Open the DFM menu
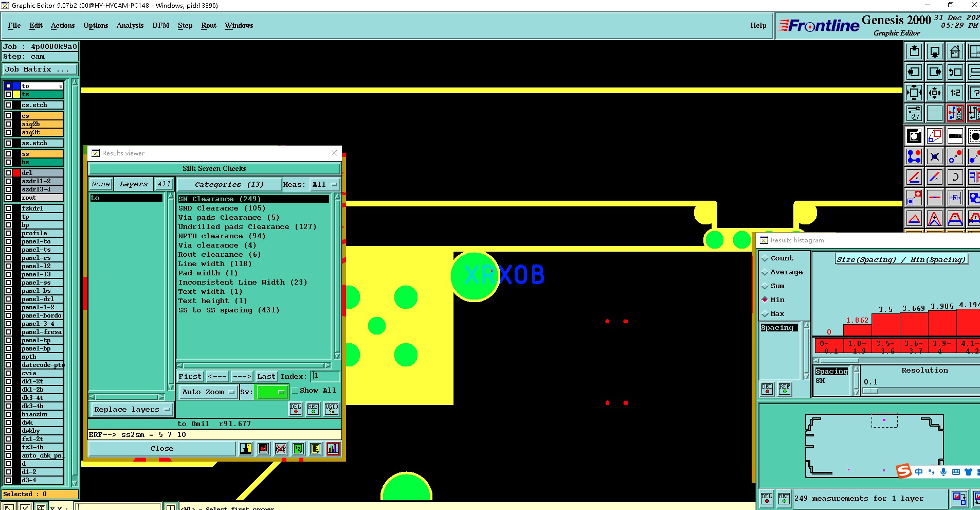 [x=161, y=25]
